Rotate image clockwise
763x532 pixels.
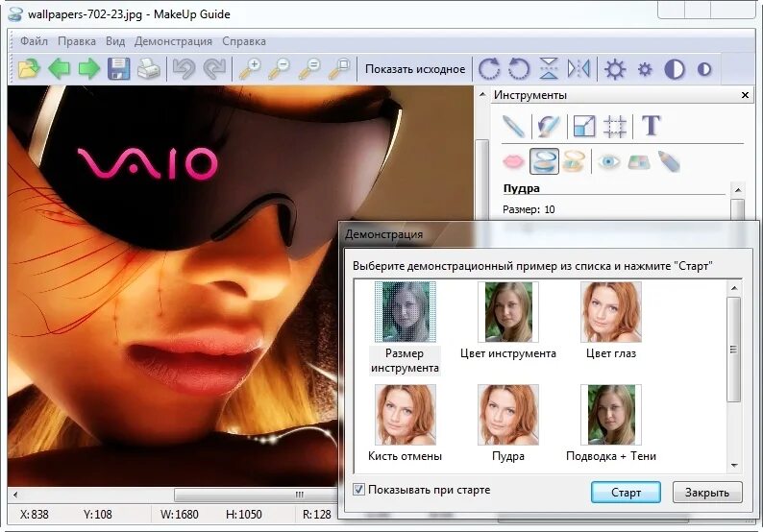click(489, 69)
